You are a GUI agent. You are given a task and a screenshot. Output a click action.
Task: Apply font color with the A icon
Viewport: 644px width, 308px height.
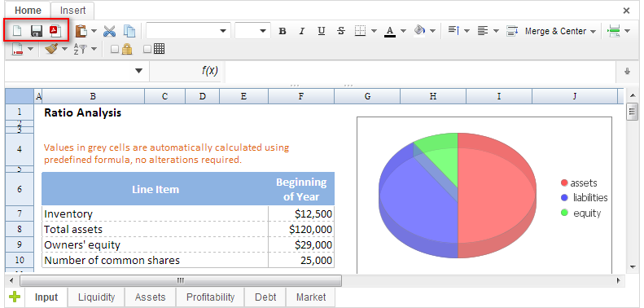tap(390, 31)
